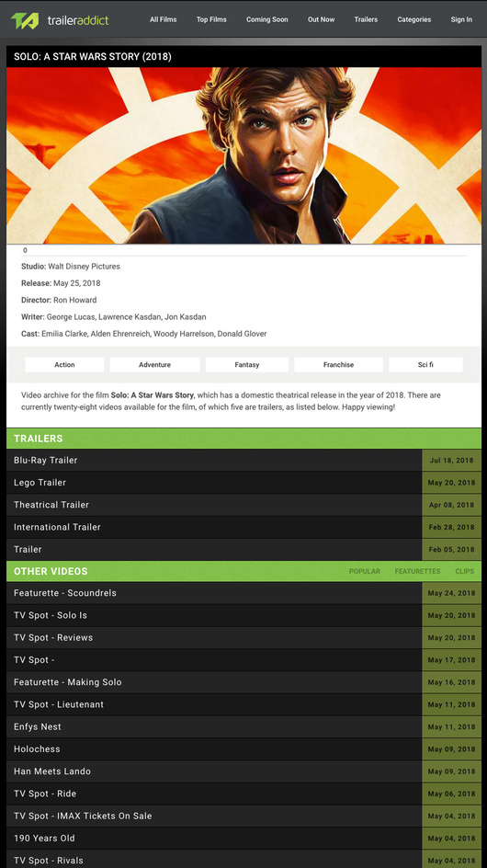Viewport: 487px width, 868px height.
Task: Select the Action genre tag
Action: (64, 365)
